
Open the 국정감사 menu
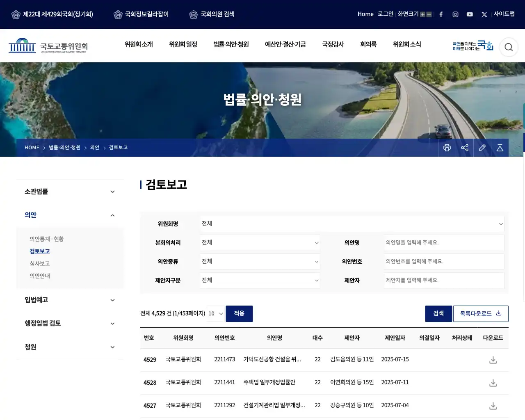pyautogui.click(x=333, y=44)
